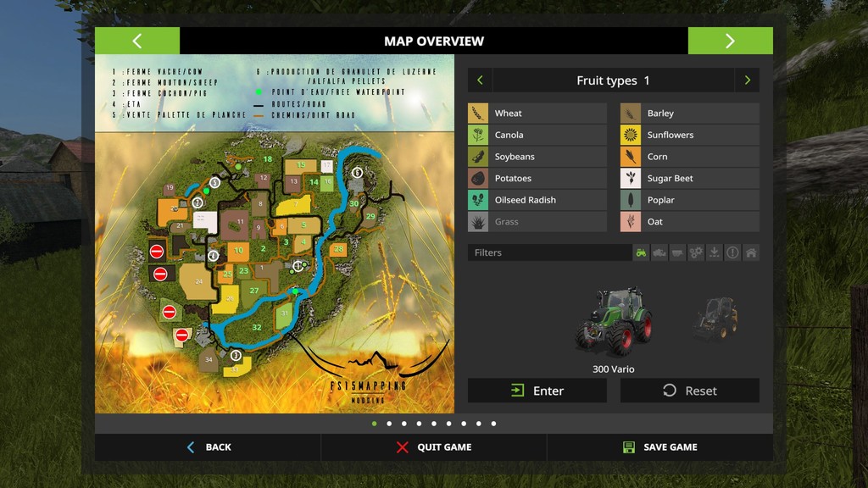Open next menu page with right arrow

pos(730,41)
